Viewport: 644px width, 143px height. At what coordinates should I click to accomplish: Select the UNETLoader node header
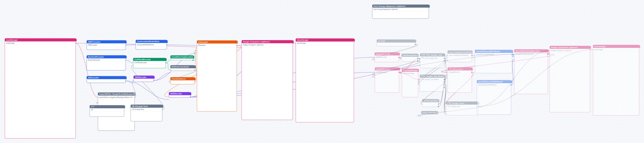(x=107, y=42)
